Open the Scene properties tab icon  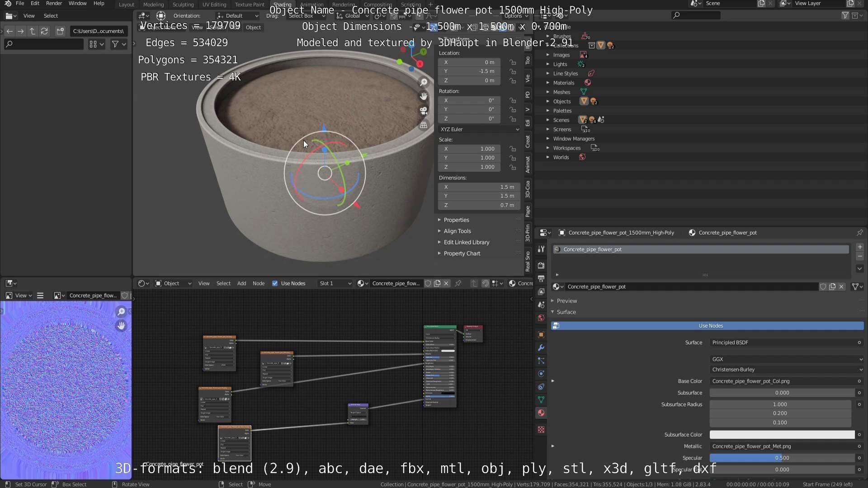point(541,305)
